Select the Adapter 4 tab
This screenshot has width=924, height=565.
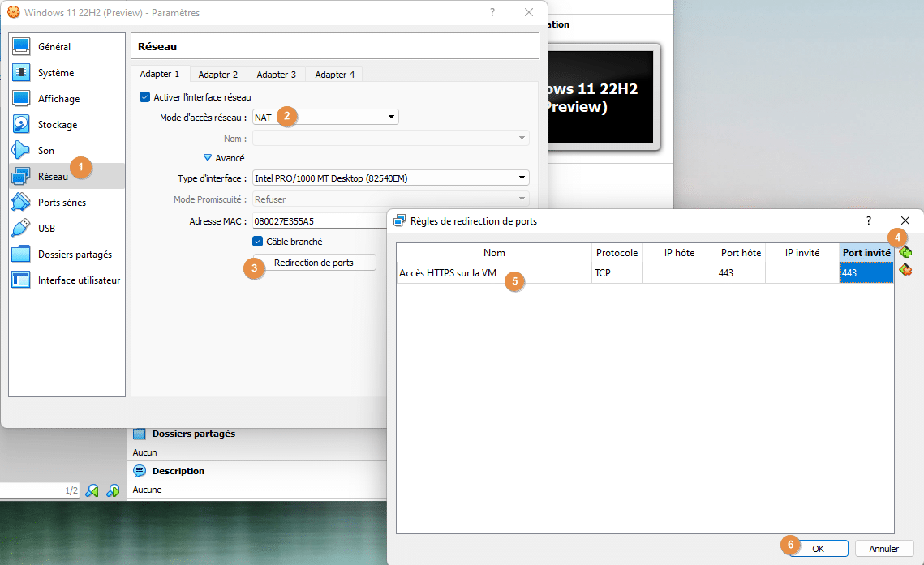click(333, 73)
